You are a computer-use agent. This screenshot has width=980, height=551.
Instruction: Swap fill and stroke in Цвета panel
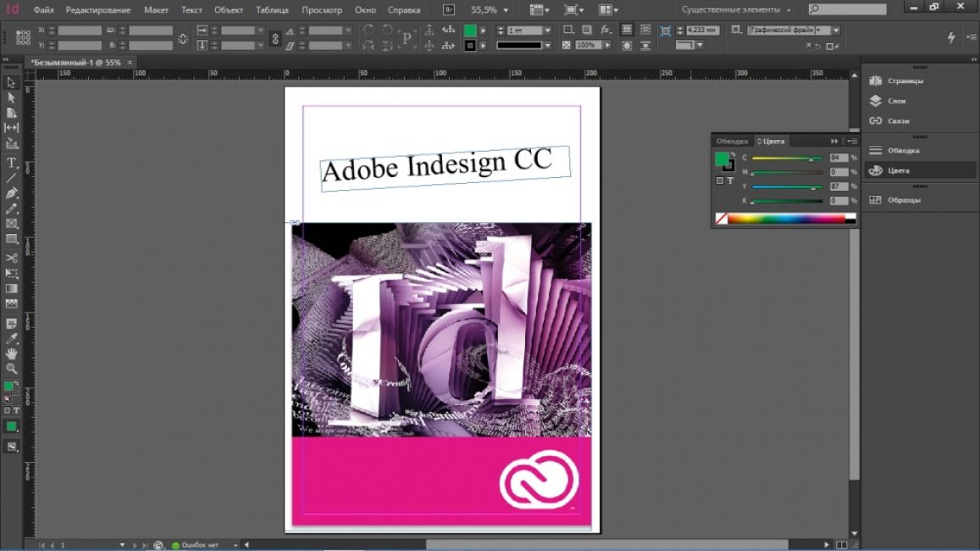[x=733, y=154]
